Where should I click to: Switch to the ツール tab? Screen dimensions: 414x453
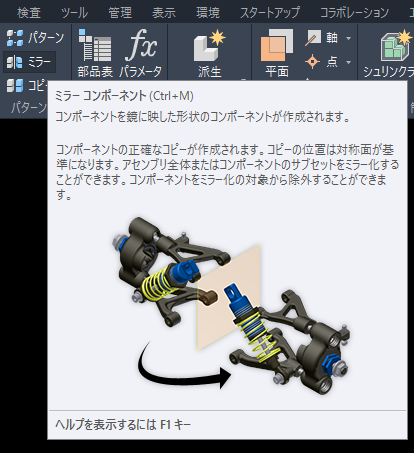click(x=74, y=13)
